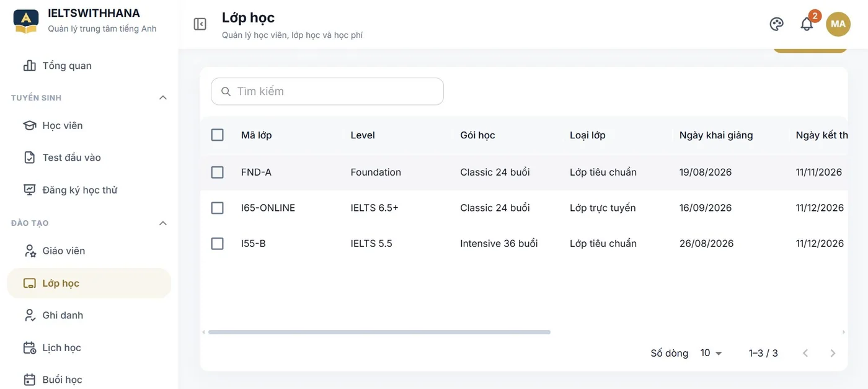
Task: Collapse the sidebar with the panel toggle icon
Action: coord(200,24)
